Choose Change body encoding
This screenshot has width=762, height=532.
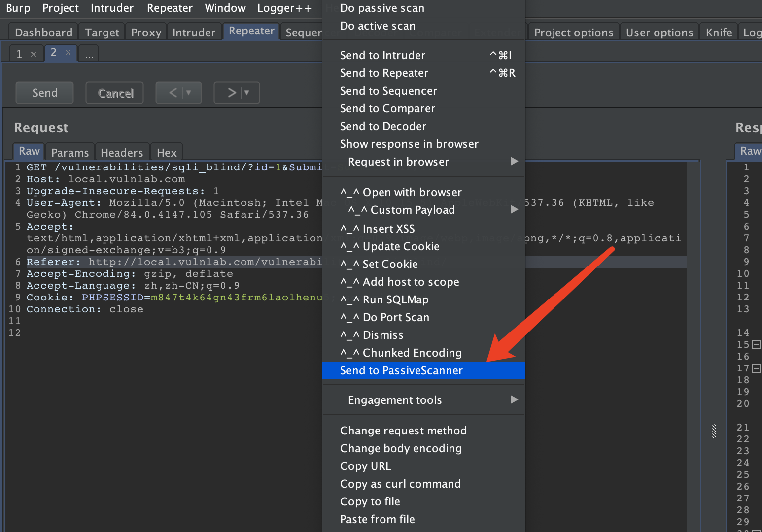click(x=424, y=448)
